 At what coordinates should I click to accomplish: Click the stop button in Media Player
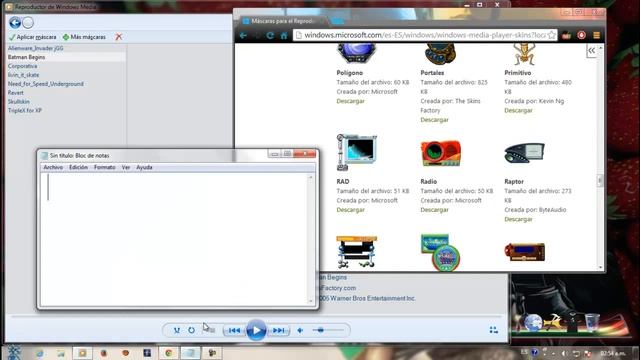[209, 330]
